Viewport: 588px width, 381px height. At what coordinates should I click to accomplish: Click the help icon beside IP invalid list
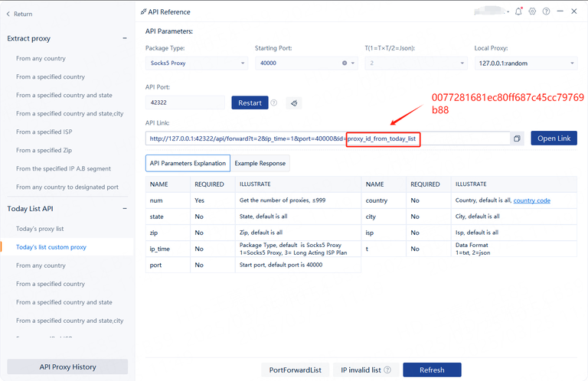pyautogui.click(x=387, y=370)
